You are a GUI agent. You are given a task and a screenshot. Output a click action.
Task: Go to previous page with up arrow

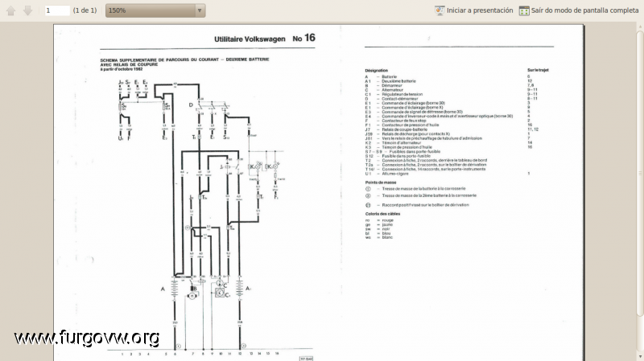pos(10,10)
